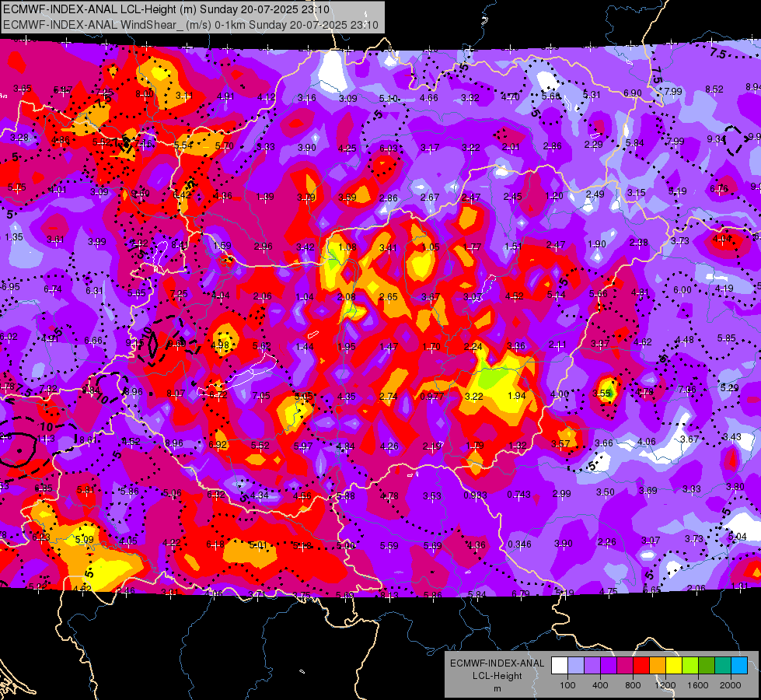761x700 pixels.
Task: Click the wind shear value 1.90
Action: click(597, 244)
